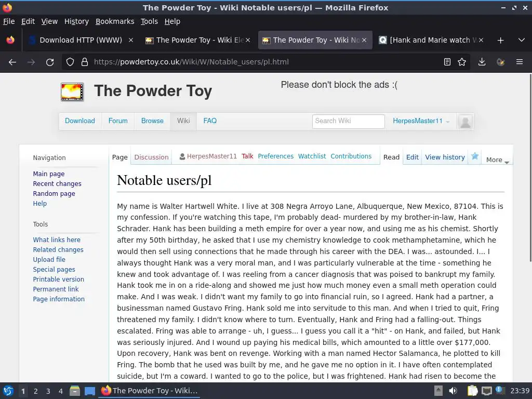Click the network tray icon

coord(487,391)
